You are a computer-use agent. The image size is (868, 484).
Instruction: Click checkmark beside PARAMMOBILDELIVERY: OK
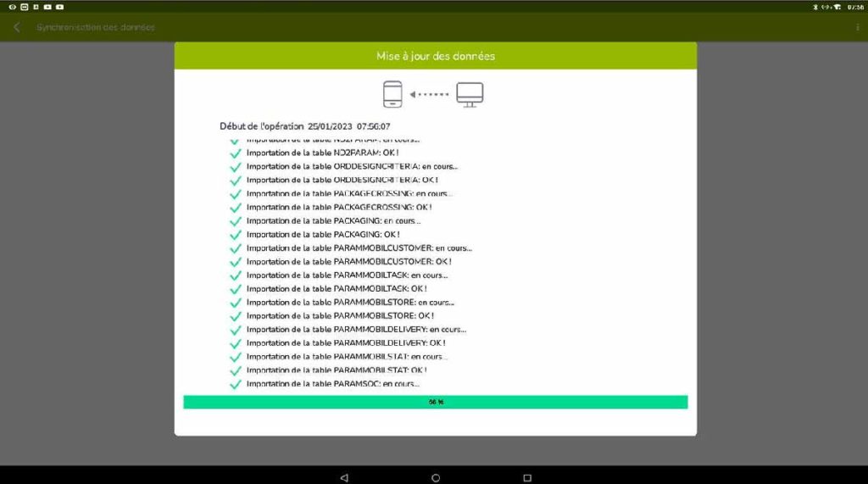point(236,343)
